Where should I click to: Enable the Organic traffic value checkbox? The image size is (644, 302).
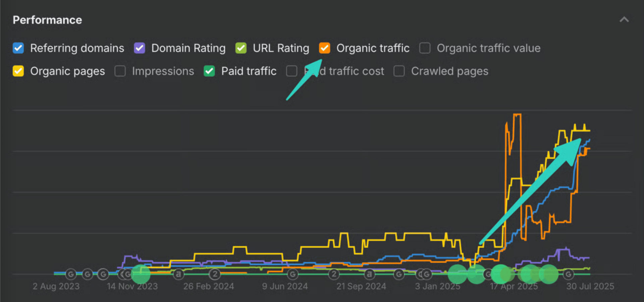click(x=425, y=48)
